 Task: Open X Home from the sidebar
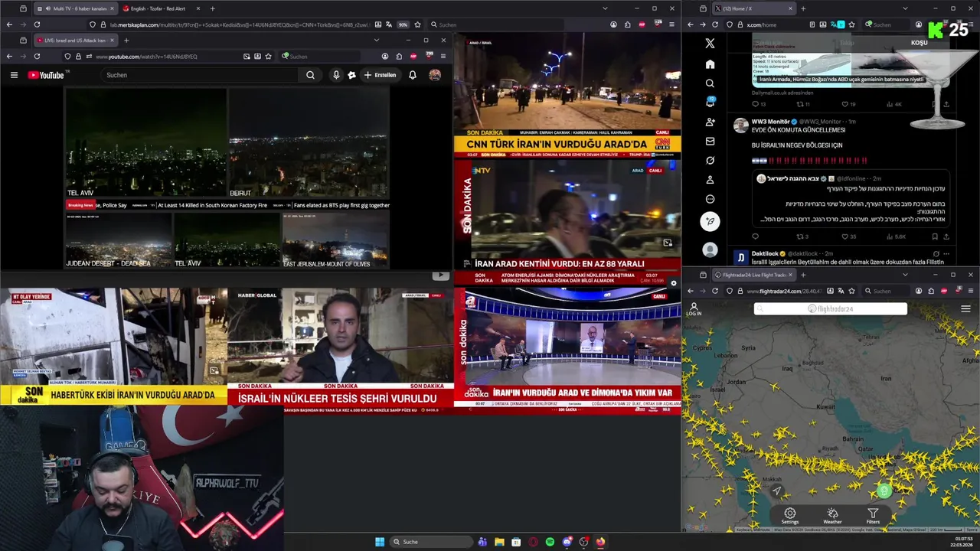tap(710, 64)
